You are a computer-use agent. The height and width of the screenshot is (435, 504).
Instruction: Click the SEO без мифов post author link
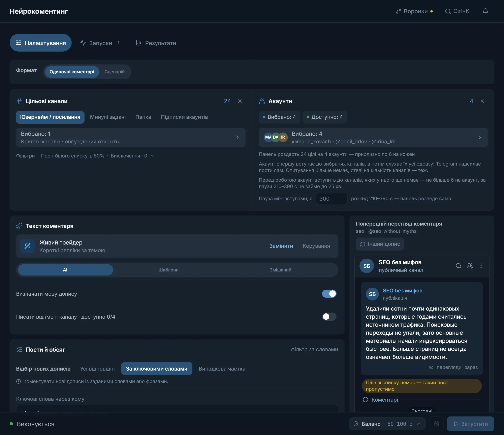pos(402,291)
